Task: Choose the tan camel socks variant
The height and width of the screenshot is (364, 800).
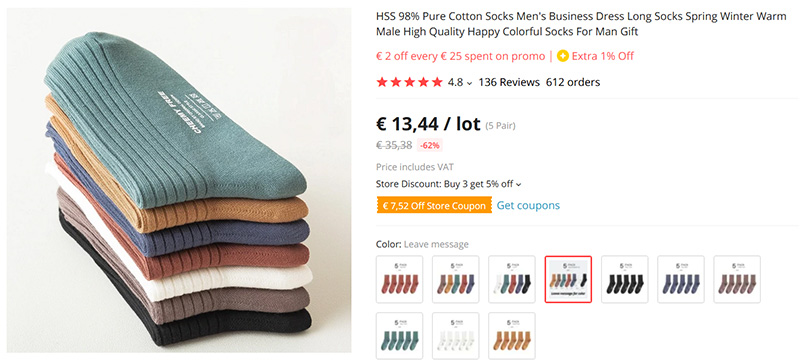Action: pyautogui.click(x=512, y=336)
